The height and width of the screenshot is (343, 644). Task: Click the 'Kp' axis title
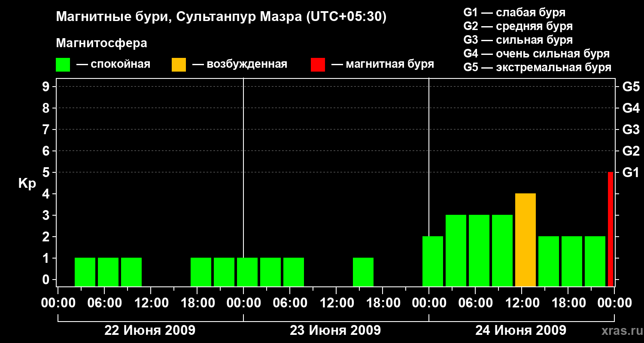[27, 184]
